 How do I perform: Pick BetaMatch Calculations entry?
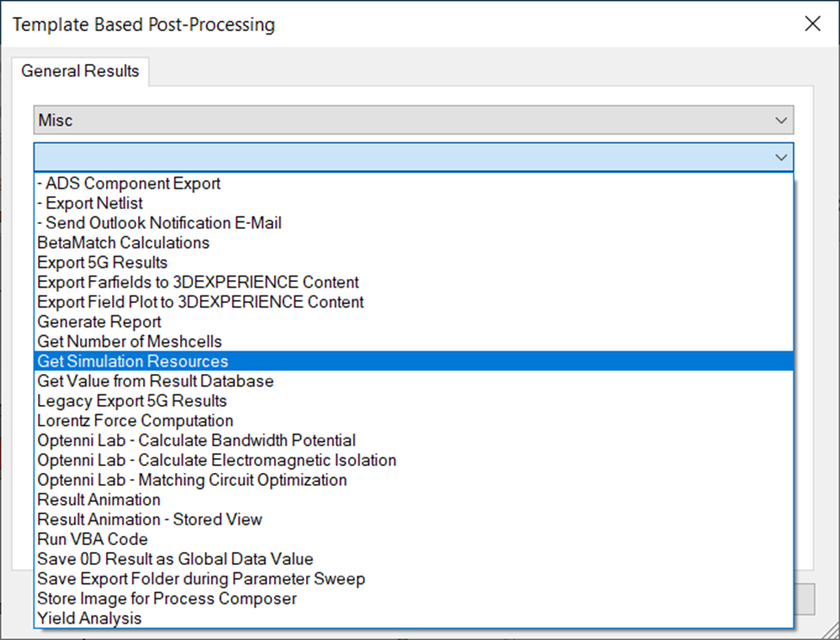tap(414, 243)
